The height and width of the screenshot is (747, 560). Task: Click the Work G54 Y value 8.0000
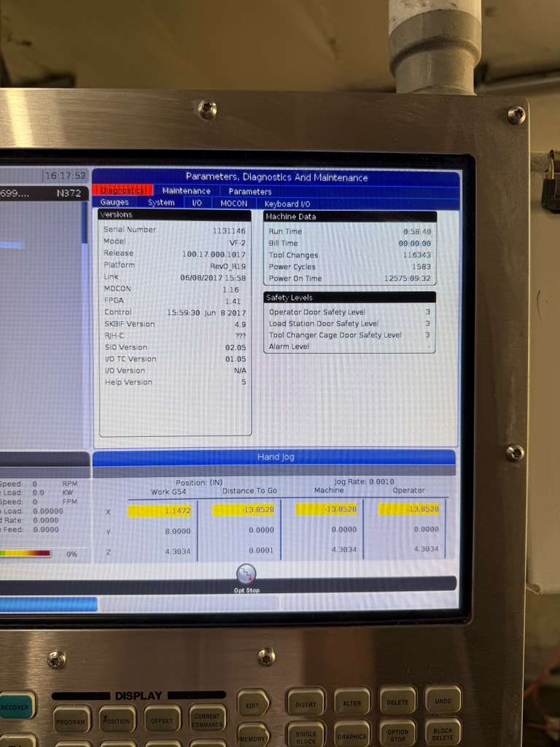click(x=178, y=531)
